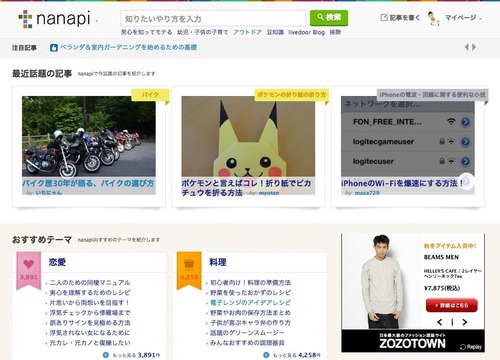The height and width of the screenshot is (360, 500).
Task: Click 子供が喜ぶキャラ弁の作り方
Action: (x=250, y=323)
